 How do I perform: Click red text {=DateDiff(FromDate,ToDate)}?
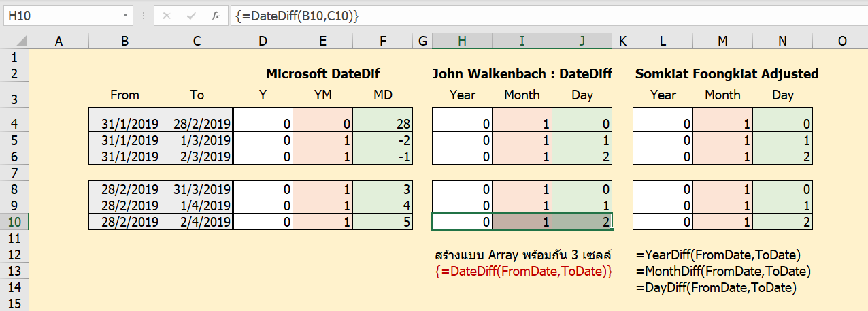pos(523,271)
